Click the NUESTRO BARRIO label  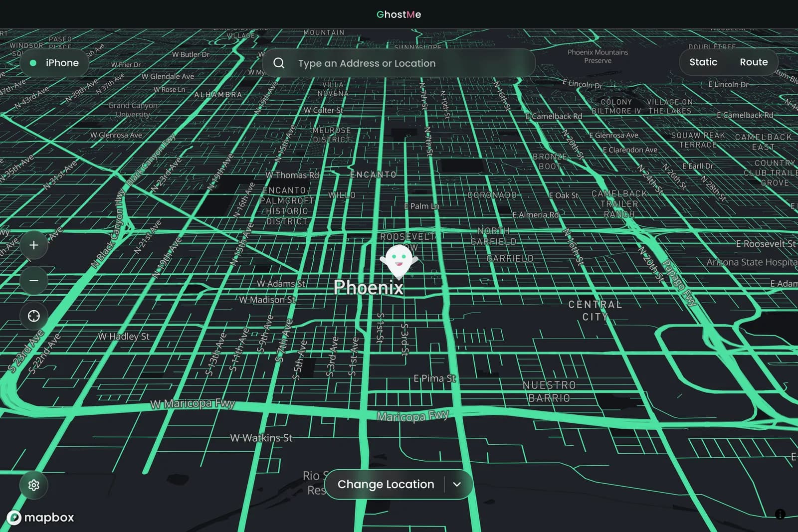tap(549, 391)
